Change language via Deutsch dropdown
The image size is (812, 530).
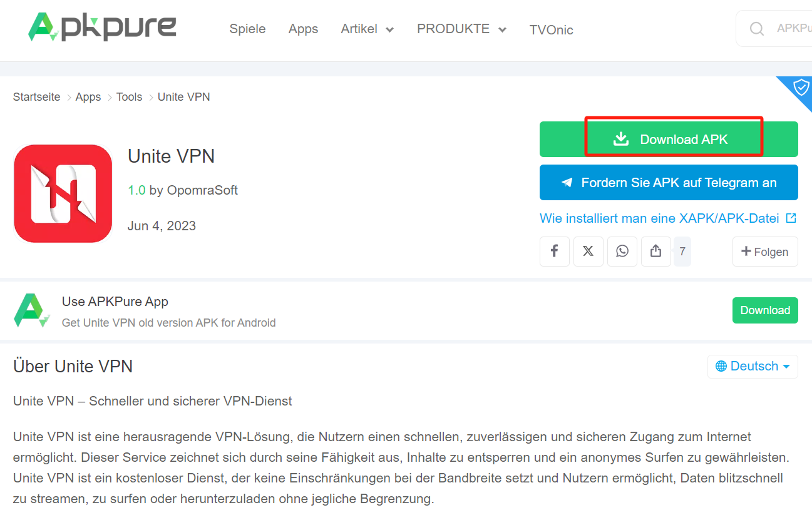tap(753, 366)
